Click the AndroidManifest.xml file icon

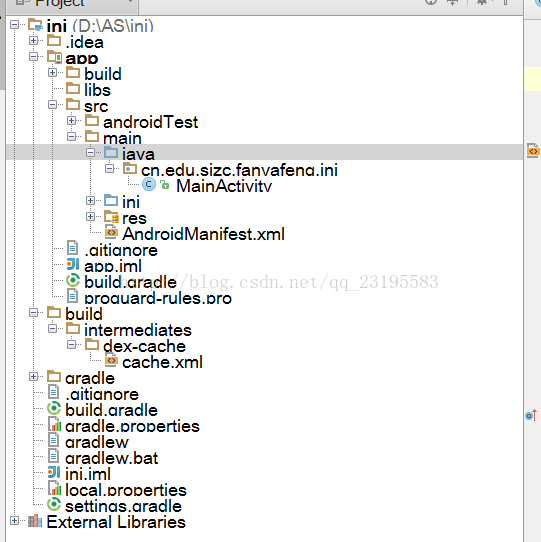click(111, 232)
